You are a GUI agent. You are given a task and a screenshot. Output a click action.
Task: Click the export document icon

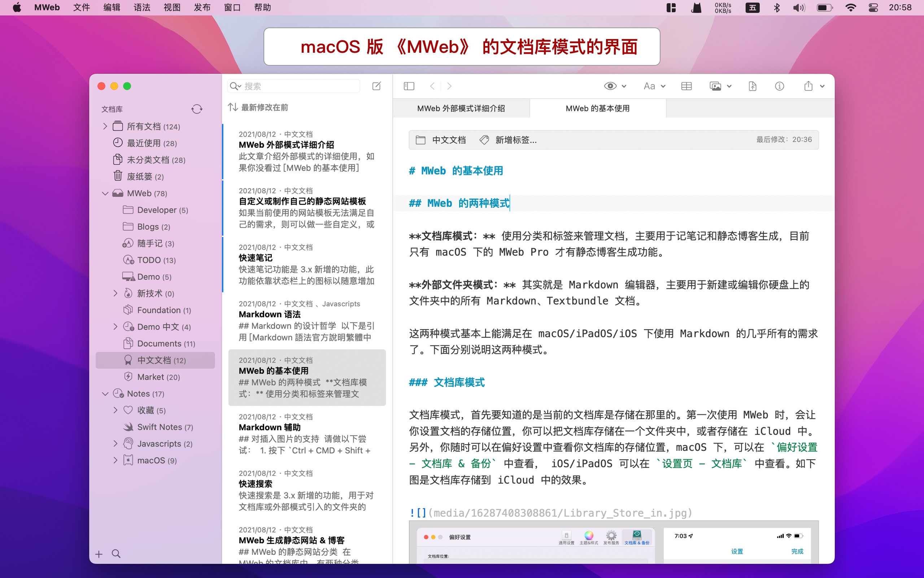point(752,86)
